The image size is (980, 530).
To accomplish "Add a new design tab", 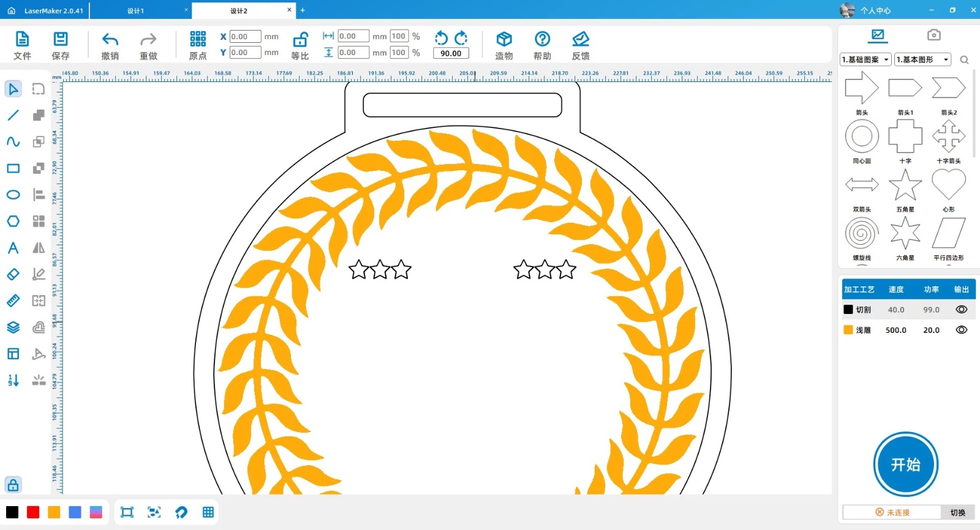I will tap(303, 10).
